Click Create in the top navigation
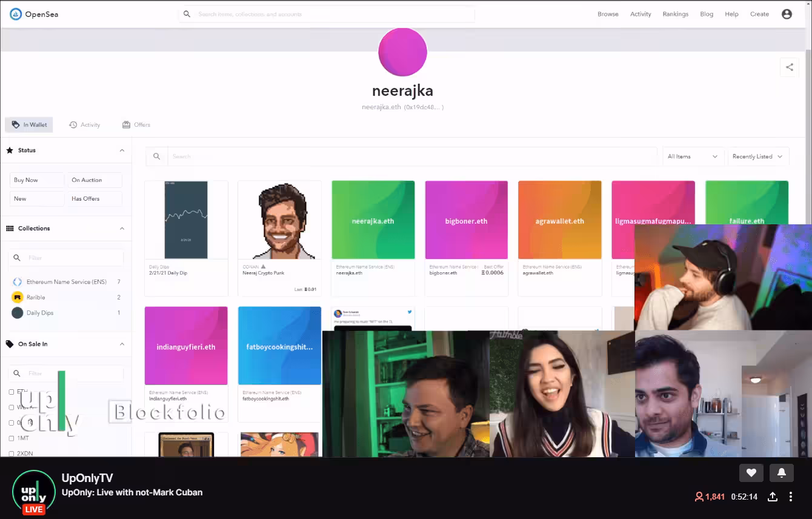The width and height of the screenshot is (812, 519). click(759, 14)
